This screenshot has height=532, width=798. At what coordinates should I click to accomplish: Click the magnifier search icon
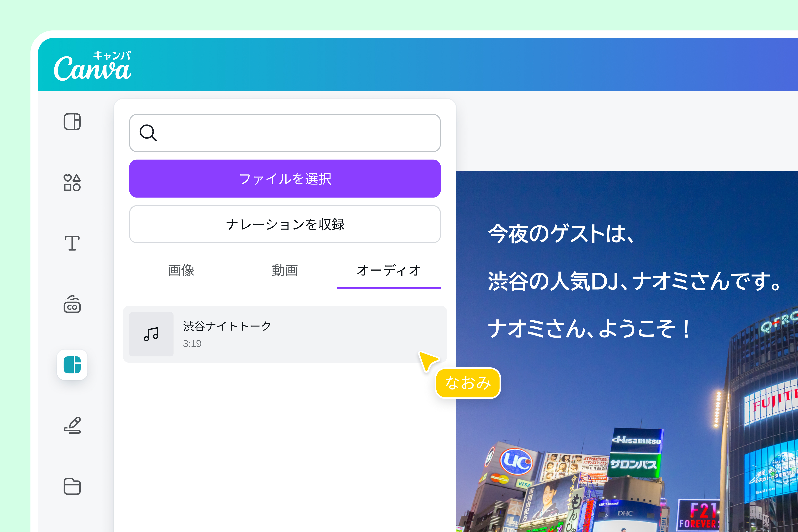148,133
